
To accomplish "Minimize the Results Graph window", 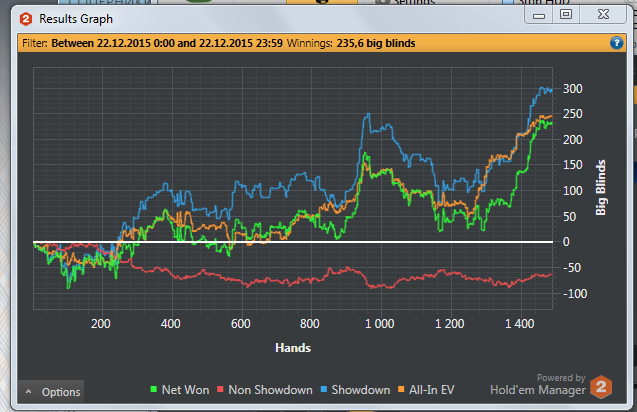I will [539, 15].
